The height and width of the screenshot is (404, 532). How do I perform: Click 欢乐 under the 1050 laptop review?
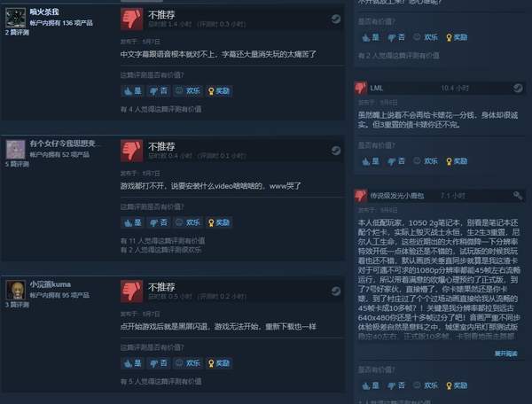click(426, 385)
